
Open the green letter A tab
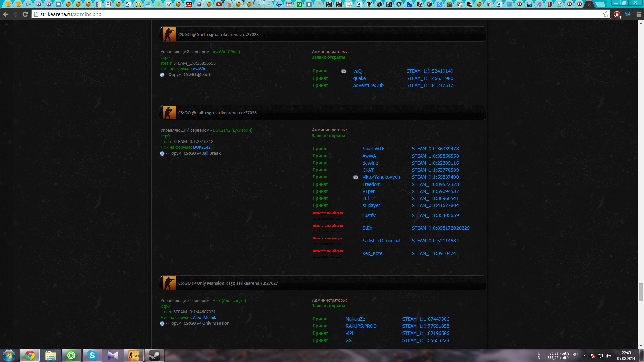[158, 4]
